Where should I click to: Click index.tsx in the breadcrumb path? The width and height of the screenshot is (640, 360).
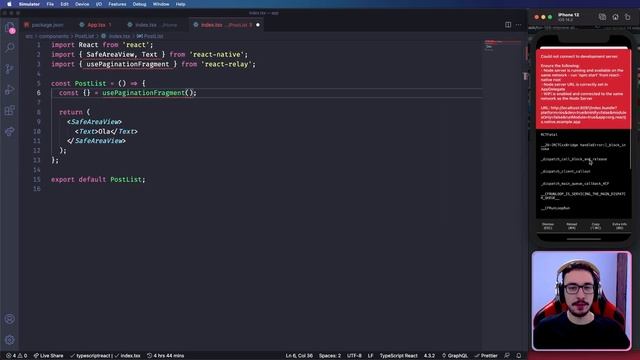click(x=119, y=36)
